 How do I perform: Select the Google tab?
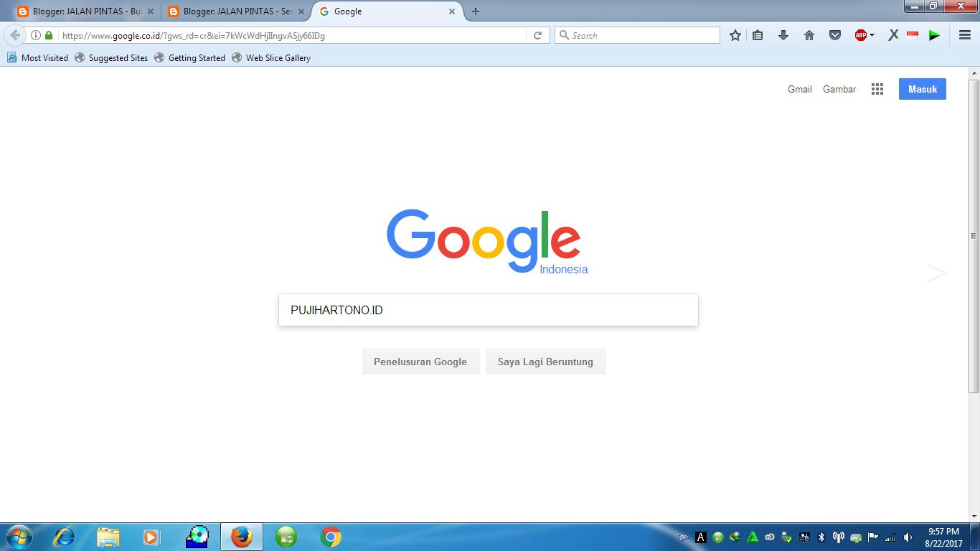click(x=387, y=11)
